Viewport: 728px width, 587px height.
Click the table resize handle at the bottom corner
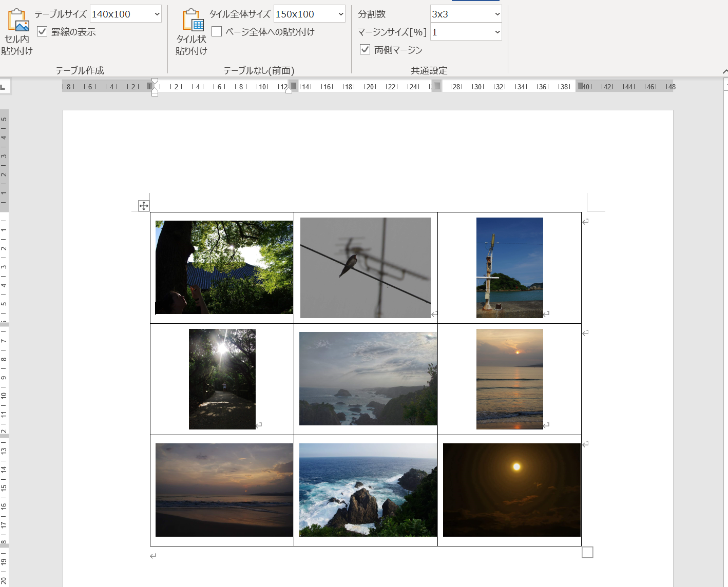pyautogui.click(x=587, y=552)
